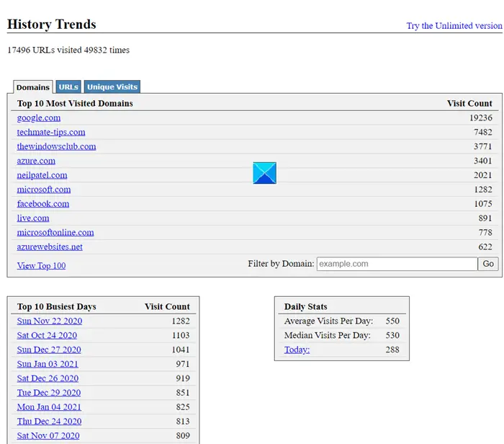Follow the Try the Unlimited version link
This screenshot has height=444, width=504.
(x=454, y=26)
